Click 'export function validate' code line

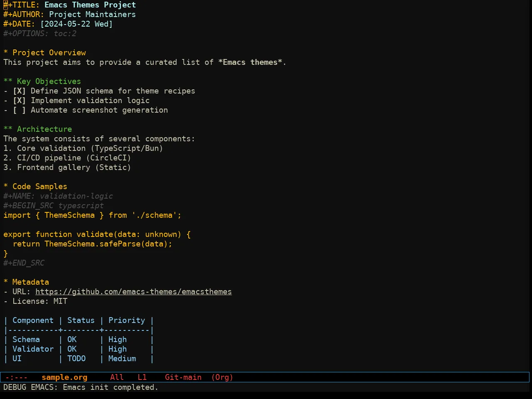coord(97,234)
